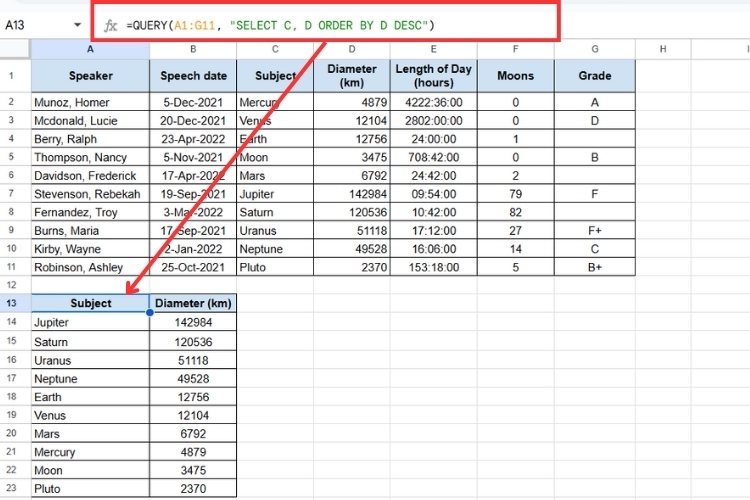Select cell Stevenson, Rebekah
750x500 pixels.
click(90, 194)
